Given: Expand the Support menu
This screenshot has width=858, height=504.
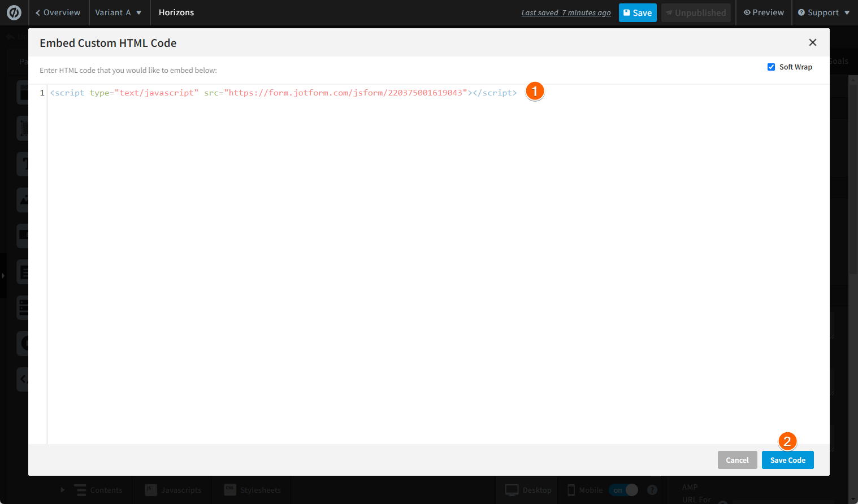Looking at the screenshot, I should click(824, 12).
